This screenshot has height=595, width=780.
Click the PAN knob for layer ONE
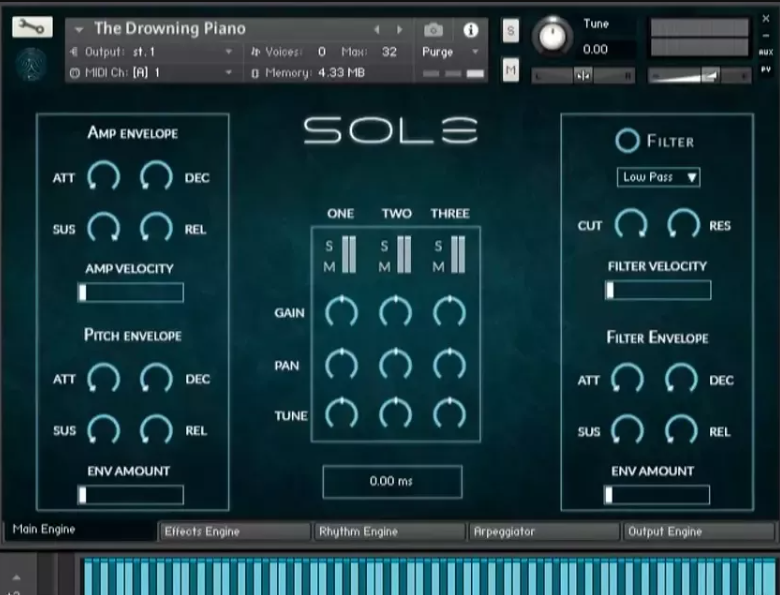tap(341, 364)
